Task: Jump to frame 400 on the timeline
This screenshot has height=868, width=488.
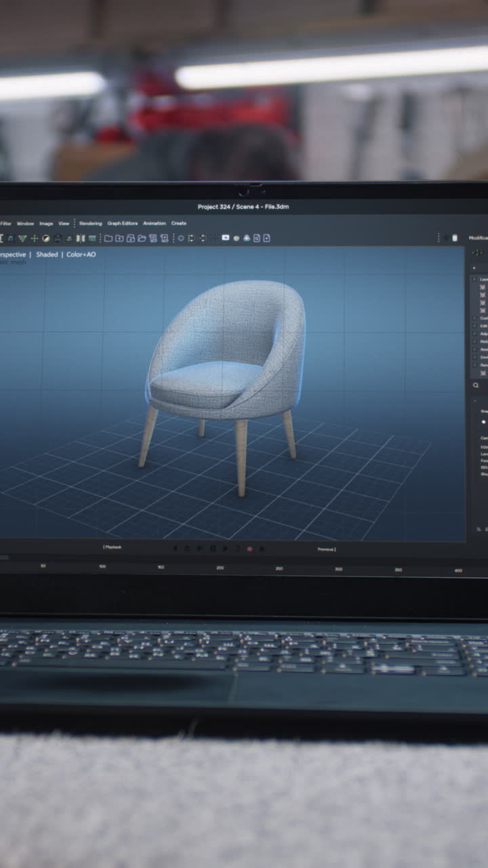Action: click(x=458, y=570)
